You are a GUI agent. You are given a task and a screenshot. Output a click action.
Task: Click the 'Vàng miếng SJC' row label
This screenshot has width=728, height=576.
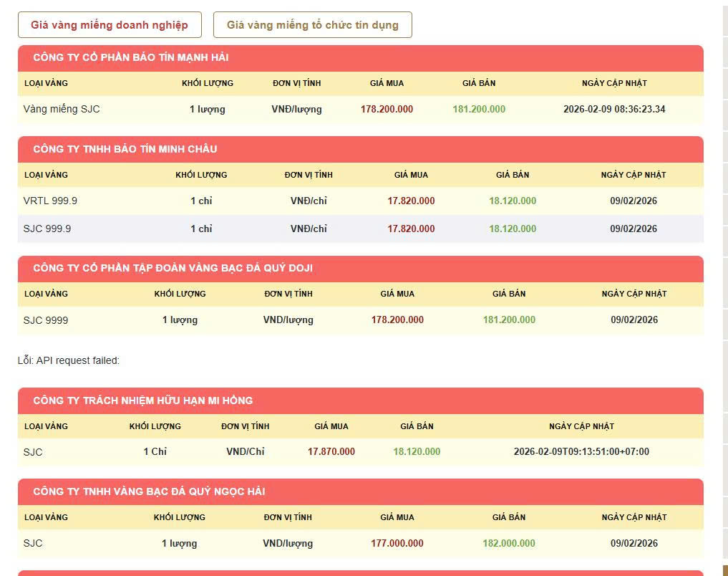(x=62, y=109)
